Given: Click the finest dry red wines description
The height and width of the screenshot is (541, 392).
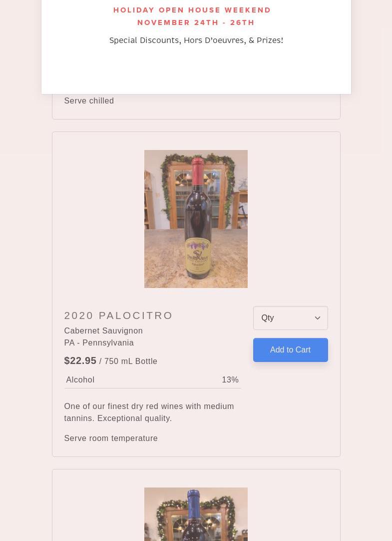Looking at the screenshot, I should click(149, 412).
